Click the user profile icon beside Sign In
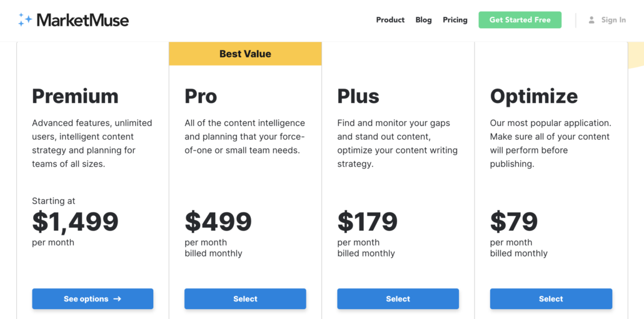The image size is (644, 319). point(591,20)
